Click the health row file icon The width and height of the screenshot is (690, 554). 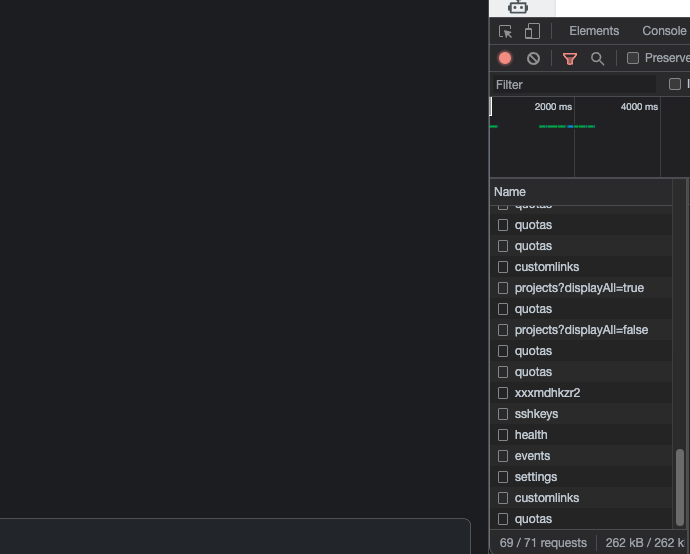click(x=503, y=435)
